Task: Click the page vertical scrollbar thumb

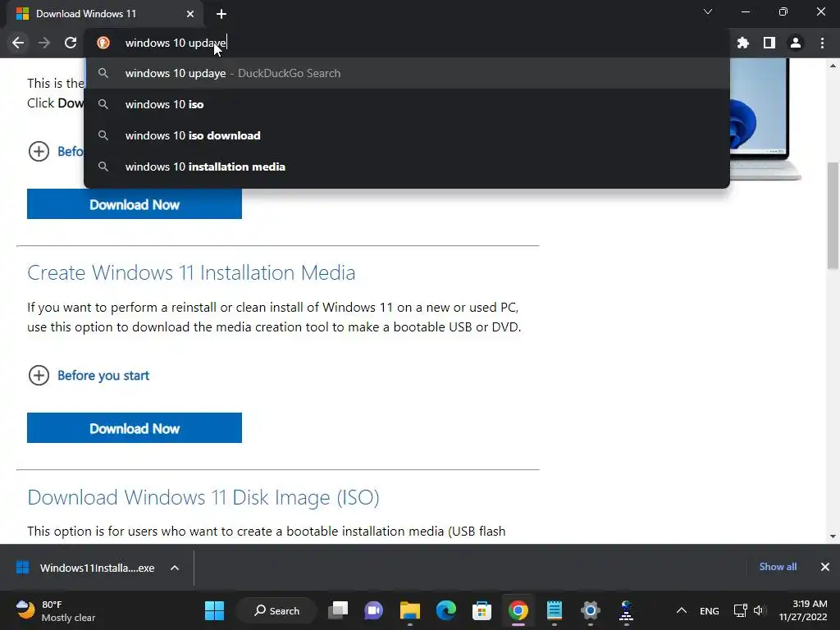Action: pos(833,216)
